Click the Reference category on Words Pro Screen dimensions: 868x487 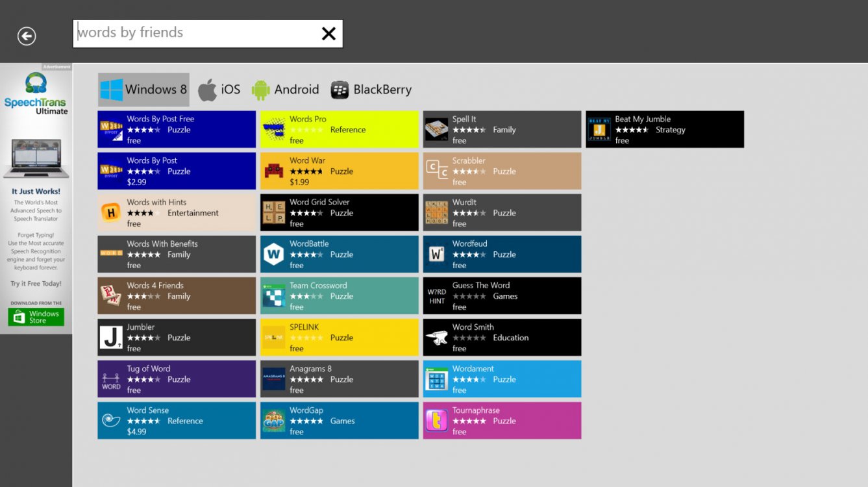[347, 130]
